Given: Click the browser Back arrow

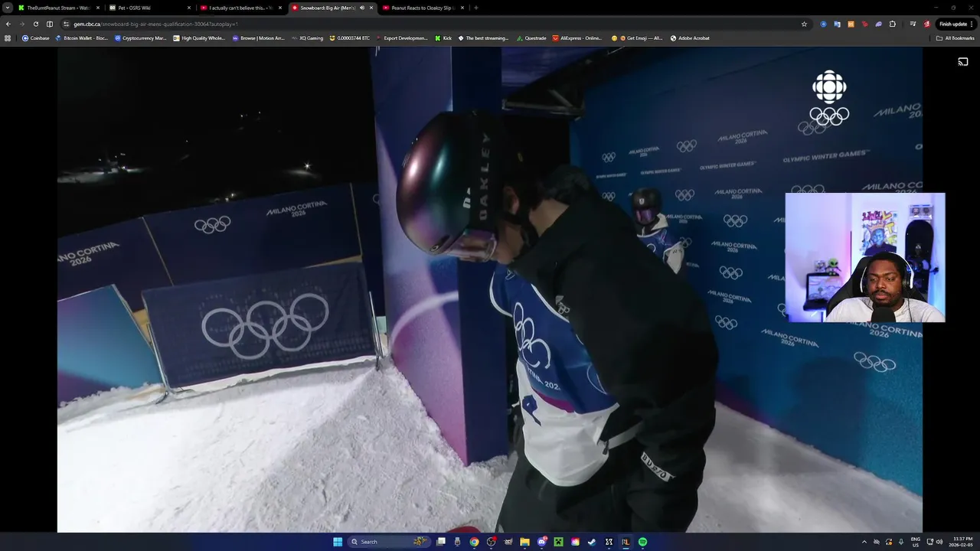Looking at the screenshot, I should 8,24.
